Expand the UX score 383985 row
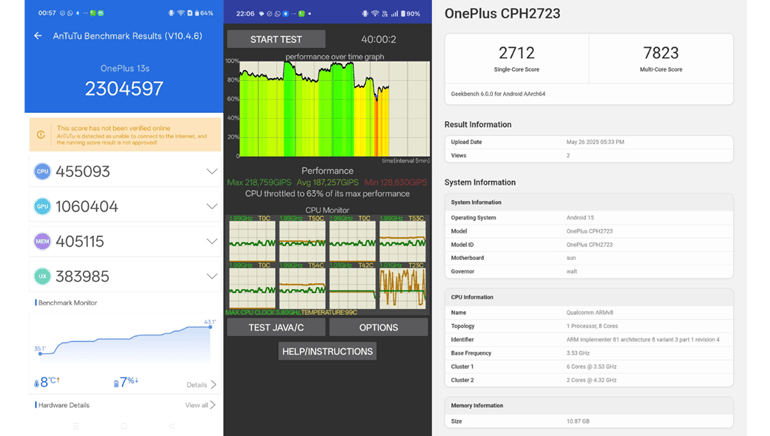This screenshot has width=770, height=436. [212, 276]
